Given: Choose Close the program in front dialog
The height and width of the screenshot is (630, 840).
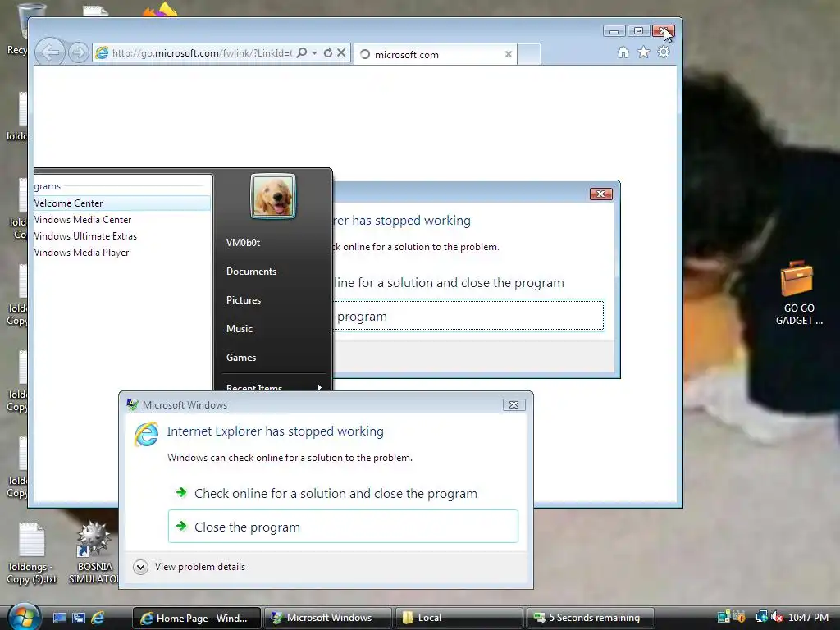Looking at the screenshot, I should click(343, 527).
